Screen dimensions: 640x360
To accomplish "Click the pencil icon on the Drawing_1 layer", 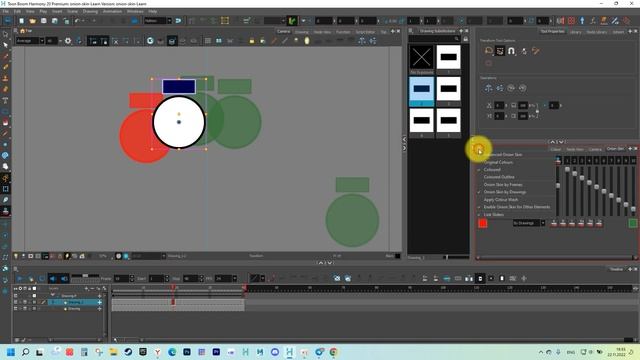I will [x=43, y=302].
